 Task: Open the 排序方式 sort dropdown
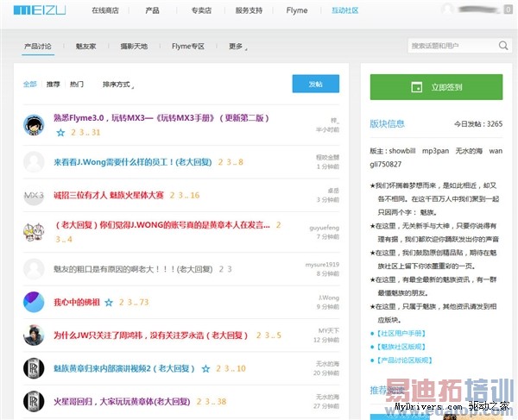point(118,85)
